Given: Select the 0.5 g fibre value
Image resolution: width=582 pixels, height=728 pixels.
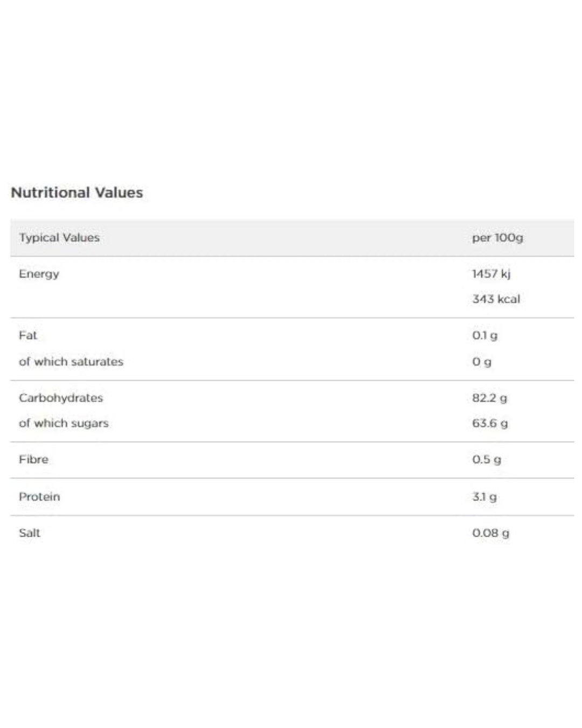Looking at the screenshot, I should pyautogui.click(x=487, y=459).
